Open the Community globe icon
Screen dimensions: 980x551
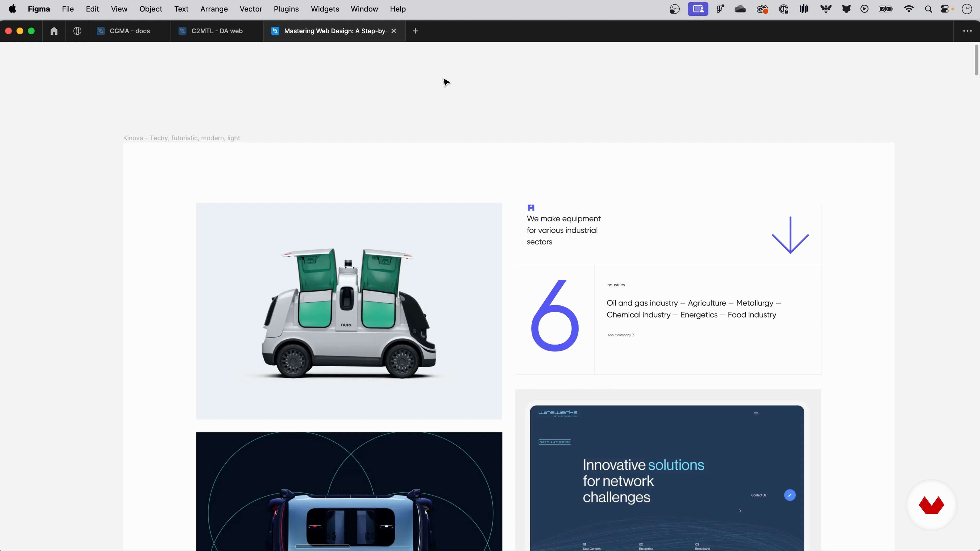[x=77, y=31]
